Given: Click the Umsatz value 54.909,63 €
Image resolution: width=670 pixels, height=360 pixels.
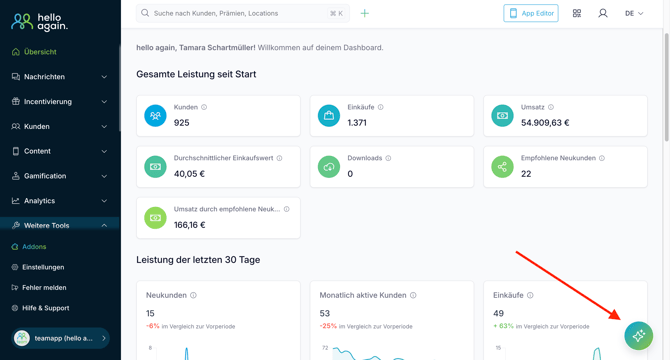Looking at the screenshot, I should point(545,123).
